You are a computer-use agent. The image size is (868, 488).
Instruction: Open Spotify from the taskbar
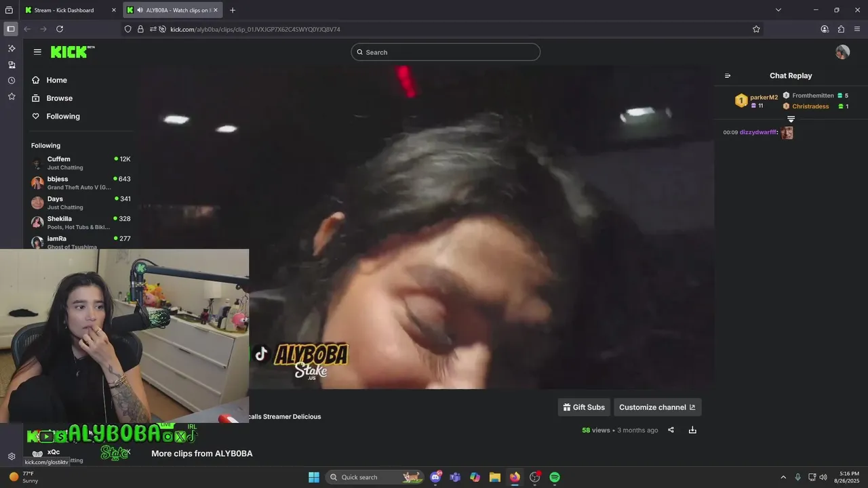(555, 477)
